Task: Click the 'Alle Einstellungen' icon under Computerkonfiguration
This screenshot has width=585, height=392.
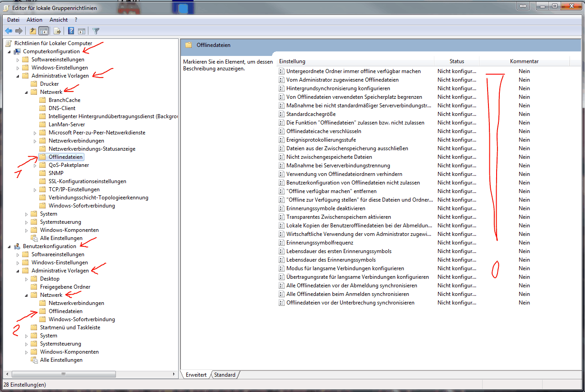Action: [x=34, y=238]
